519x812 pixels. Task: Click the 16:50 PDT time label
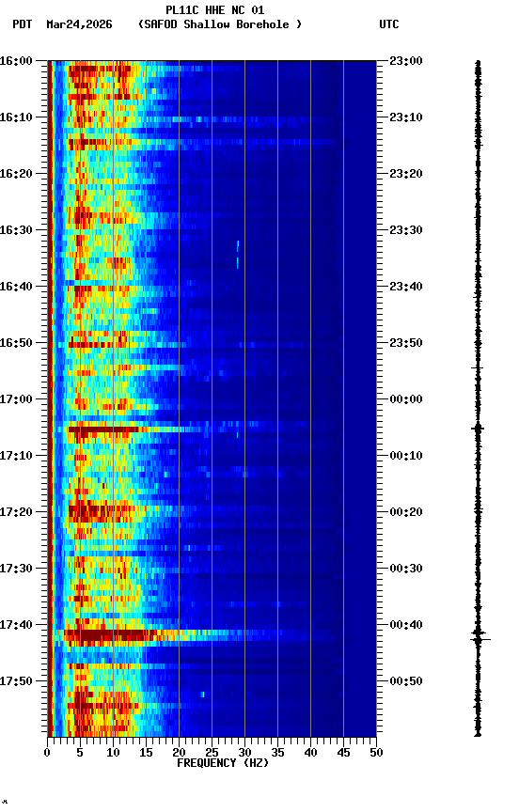[16, 343]
